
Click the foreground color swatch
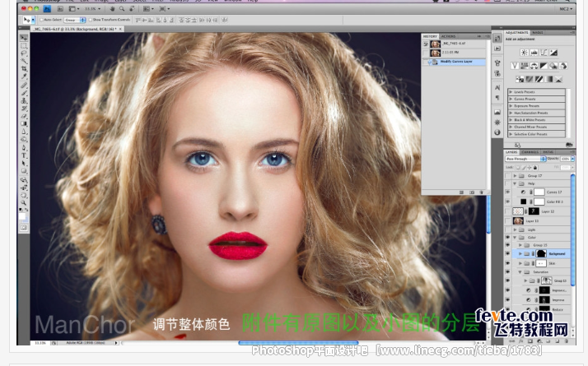pos(22,217)
